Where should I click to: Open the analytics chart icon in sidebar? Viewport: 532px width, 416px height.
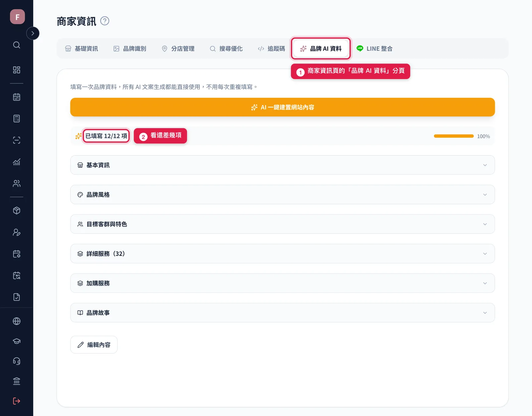coord(17,162)
